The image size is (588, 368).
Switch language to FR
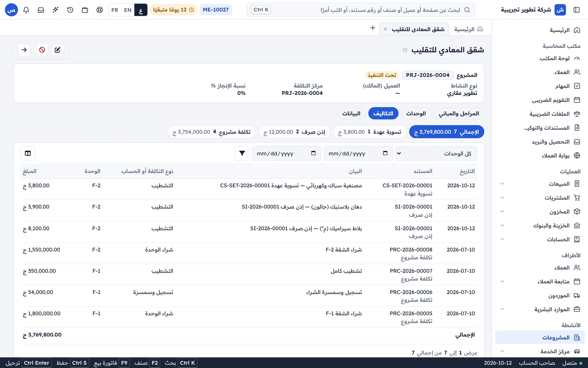tap(115, 10)
